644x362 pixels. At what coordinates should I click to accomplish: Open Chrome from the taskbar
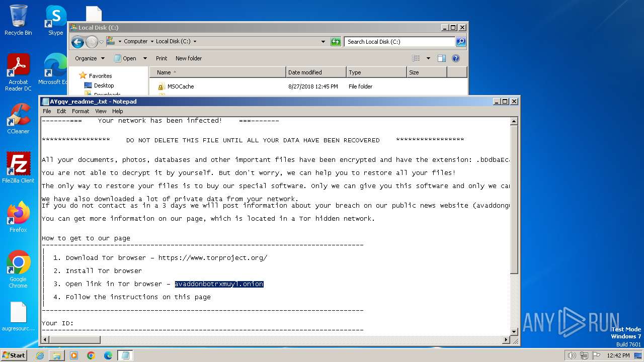91,355
